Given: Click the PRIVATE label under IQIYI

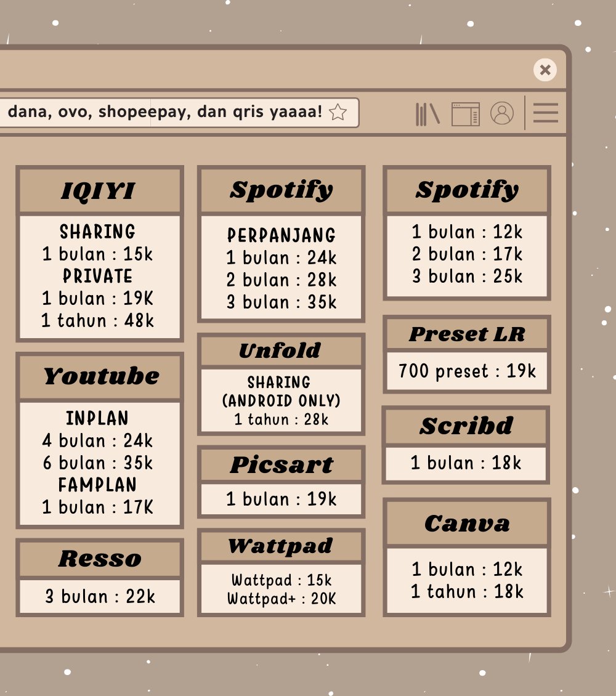Looking at the screenshot, I should (97, 276).
